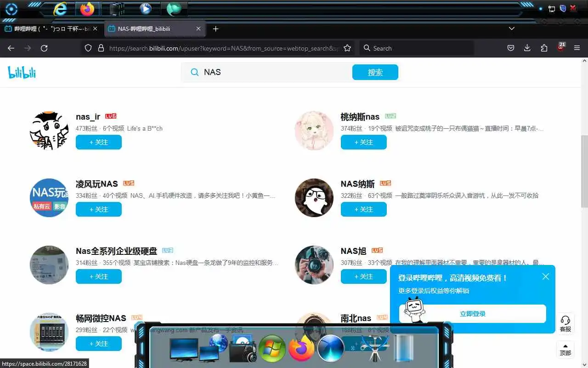
Task: Open a new browser tab
Action: point(215,29)
